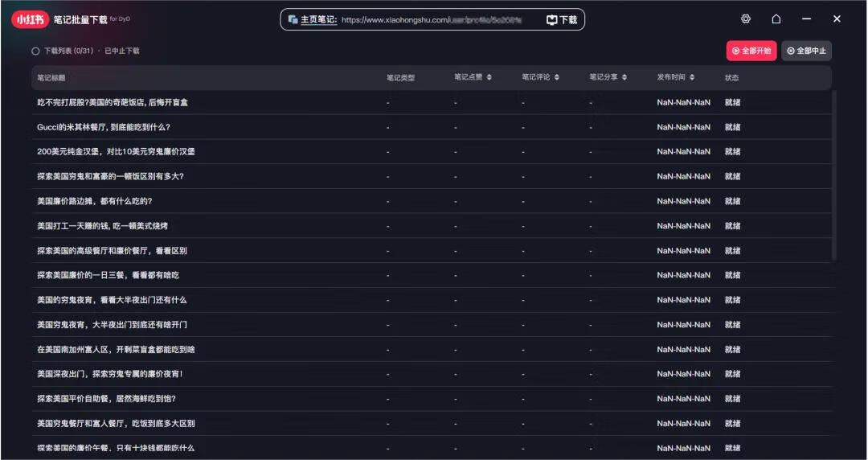Open the 主页笔记 link label
The height and width of the screenshot is (460, 868).
[x=318, y=20]
